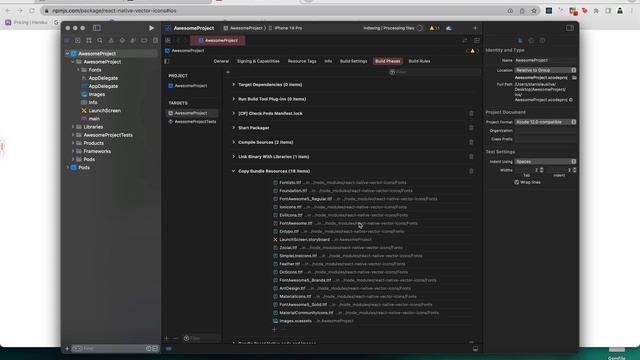Open the test navigator diamond icon

(122, 40)
